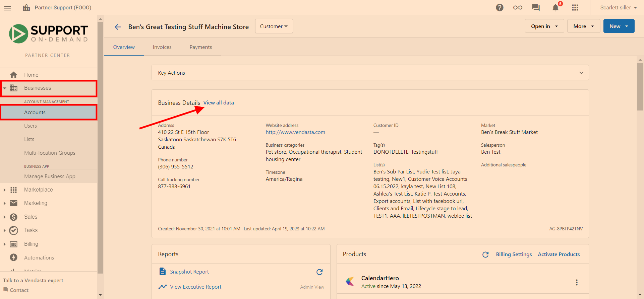
Task: Expand the Marketing sidebar section
Action: [5, 203]
